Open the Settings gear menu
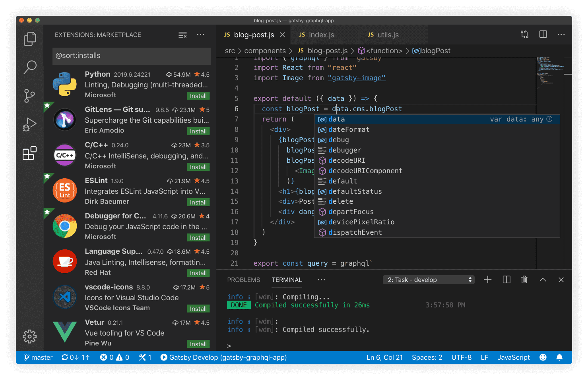The width and height of the screenshot is (588, 380). coord(30,336)
